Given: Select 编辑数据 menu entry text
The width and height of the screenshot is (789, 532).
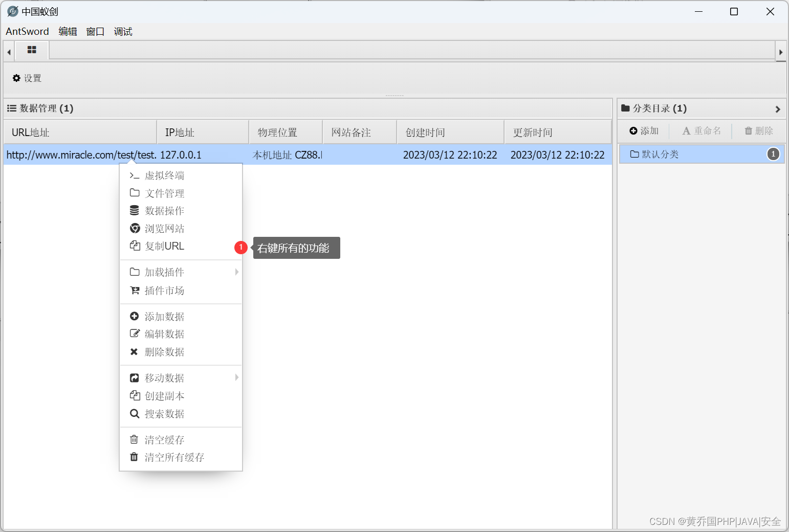Looking at the screenshot, I should (164, 334).
